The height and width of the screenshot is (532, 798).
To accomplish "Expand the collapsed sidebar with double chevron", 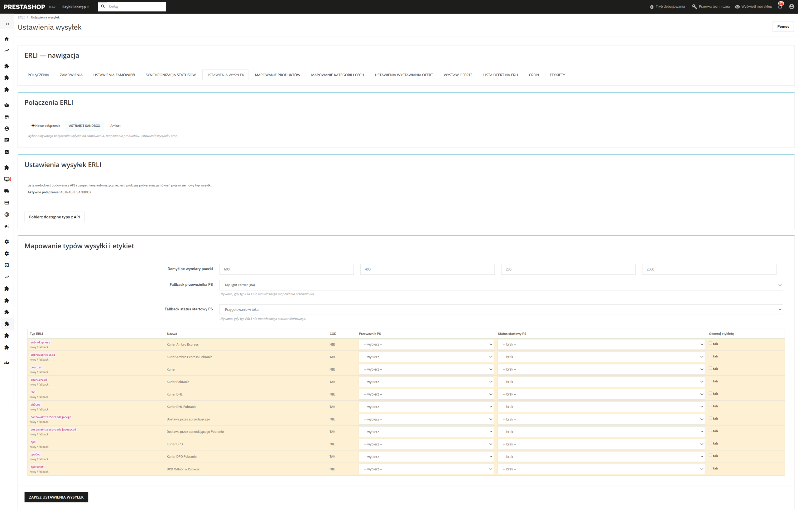I will 7,24.
